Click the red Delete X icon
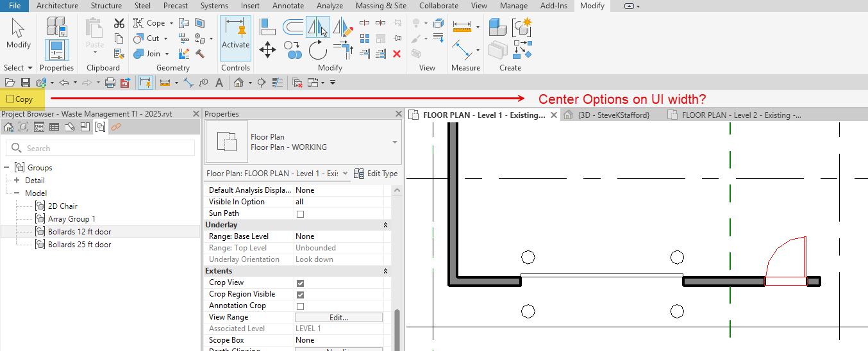The height and width of the screenshot is (351, 868). [x=397, y=54]
